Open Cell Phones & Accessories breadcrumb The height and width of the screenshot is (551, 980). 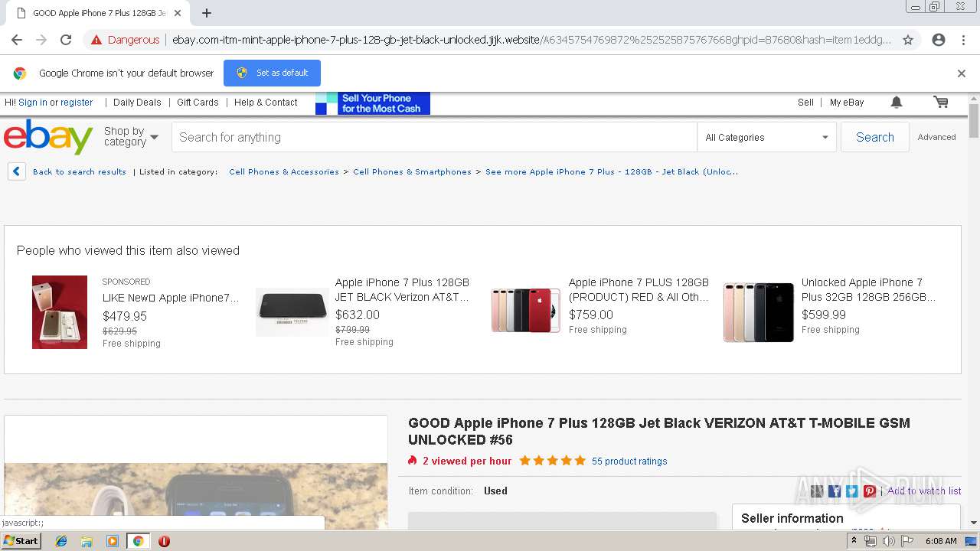[284, 171]
